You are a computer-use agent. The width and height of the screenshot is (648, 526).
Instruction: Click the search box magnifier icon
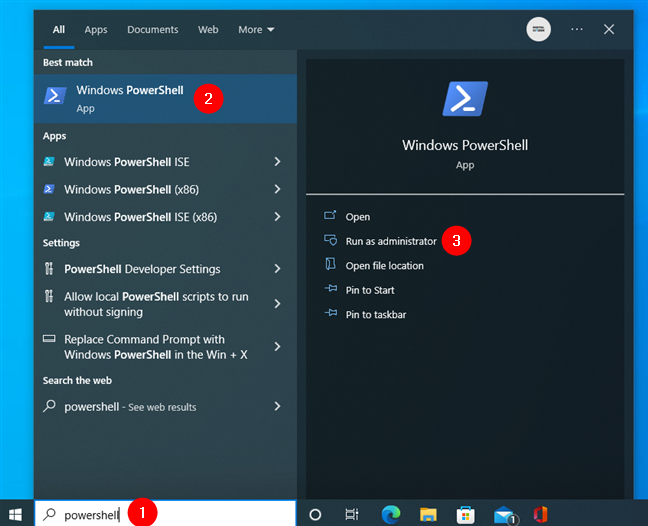coord(50,514)
